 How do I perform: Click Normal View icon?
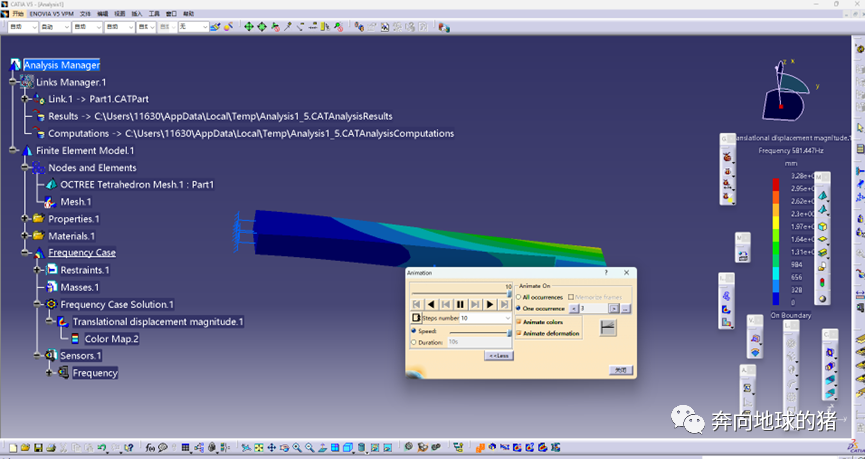[x=322, y=448]
